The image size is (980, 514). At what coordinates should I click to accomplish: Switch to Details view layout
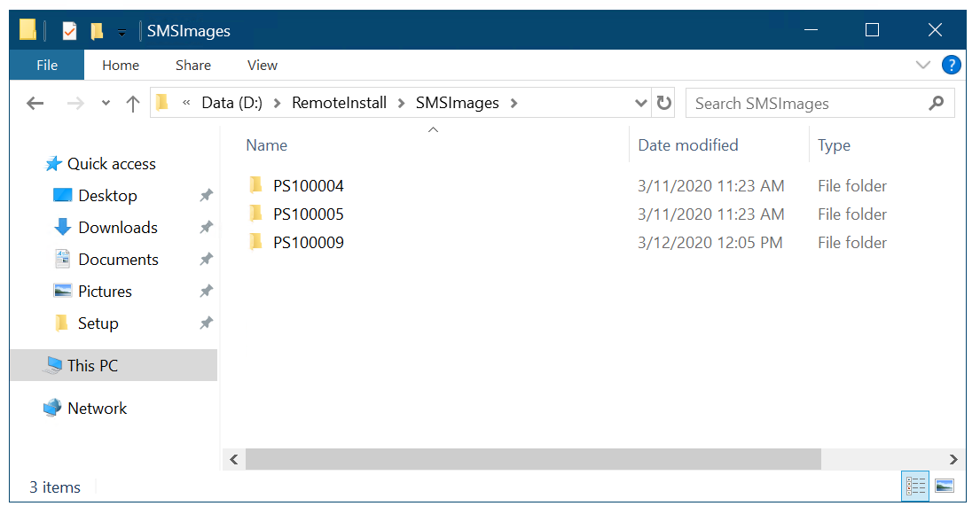click(x=915, y=486)
